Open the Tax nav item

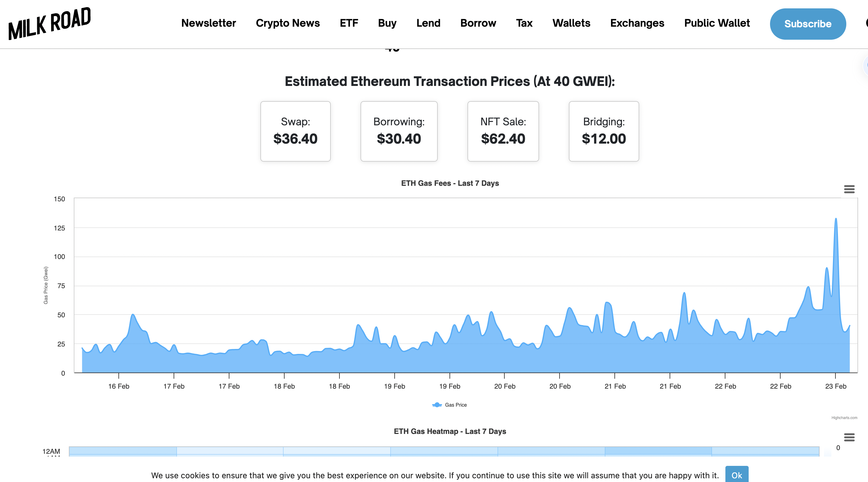(524, 23)
